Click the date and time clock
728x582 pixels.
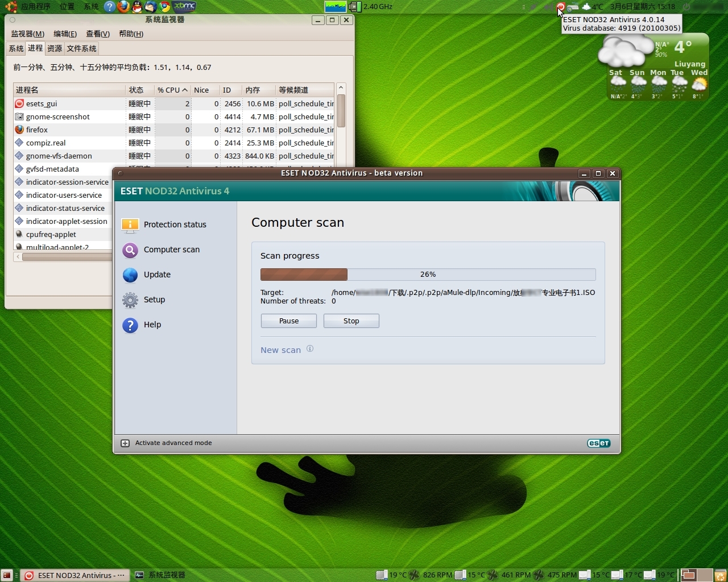pos(642,7)
